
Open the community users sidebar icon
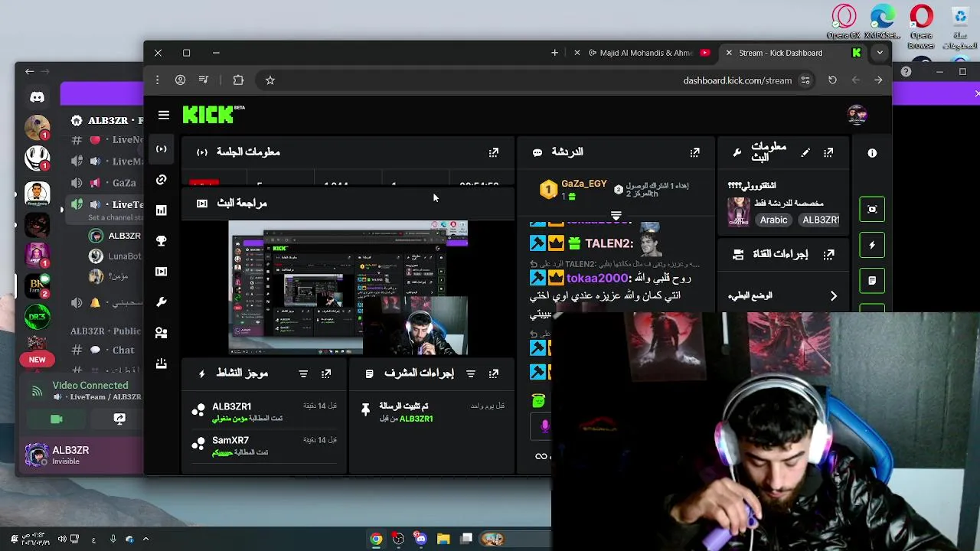coord(161,333)
